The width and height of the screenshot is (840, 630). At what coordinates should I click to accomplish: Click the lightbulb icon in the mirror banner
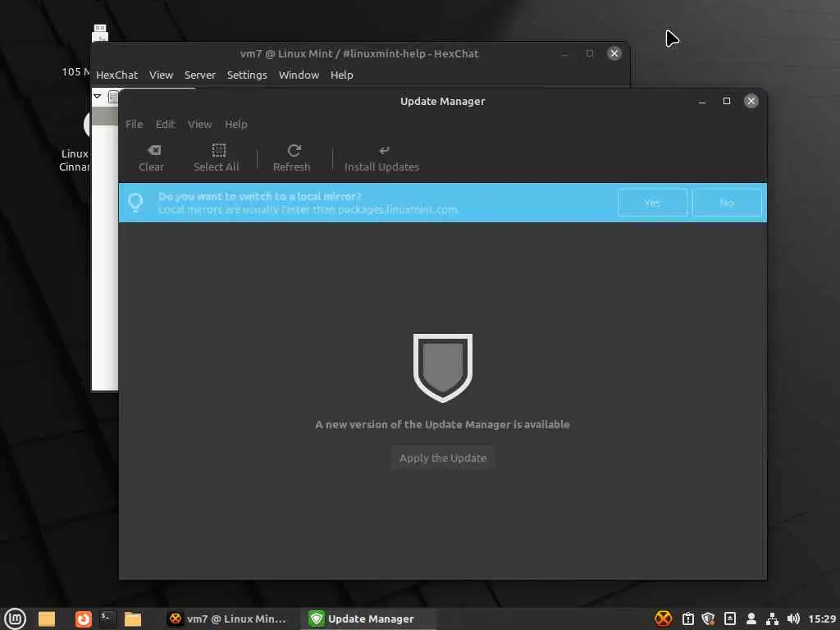pos(135,202)
